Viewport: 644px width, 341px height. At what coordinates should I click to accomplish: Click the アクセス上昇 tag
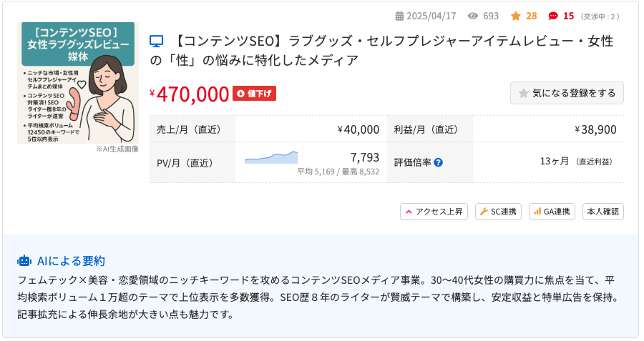[x=434, y=212]
